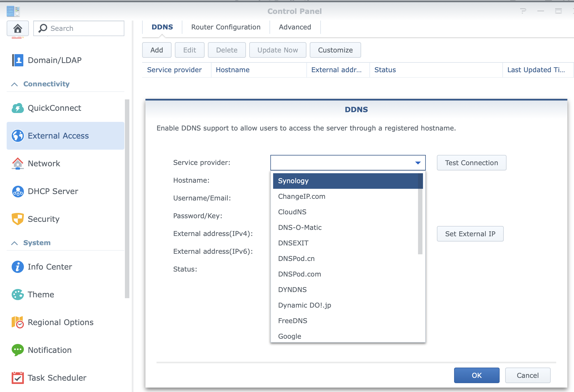Open QuickConnect cloud icon
574x392 pixels.
[18, 108]
